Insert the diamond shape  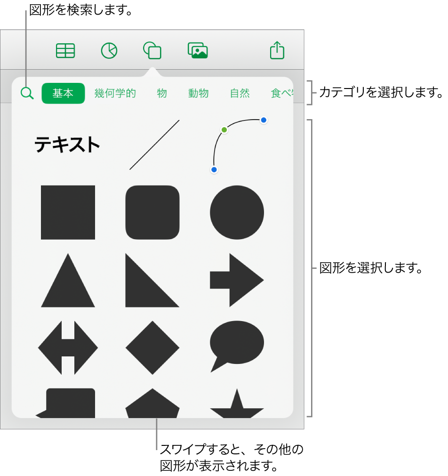tap(152, 347)
